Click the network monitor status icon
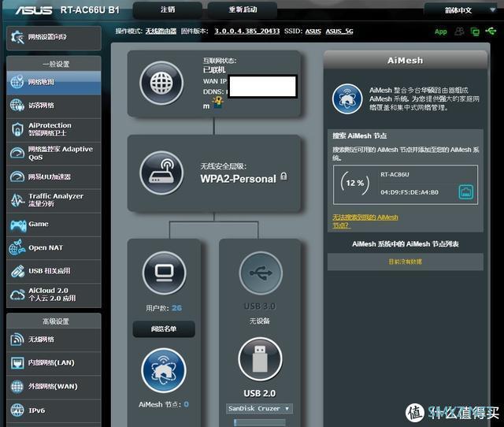This screenshot has height=427, width=504. (x=475, y=32)
